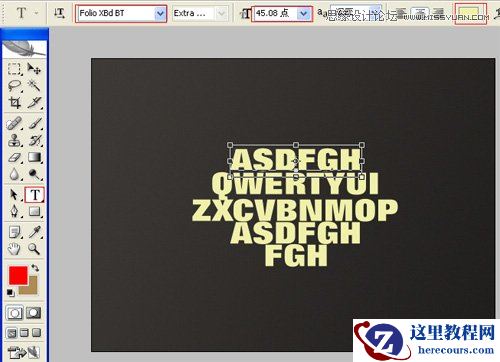Open the Extra font style dropdown arrow
Image resolution: width=500 pixels, height=362 pixels.
tap(221, 14)
